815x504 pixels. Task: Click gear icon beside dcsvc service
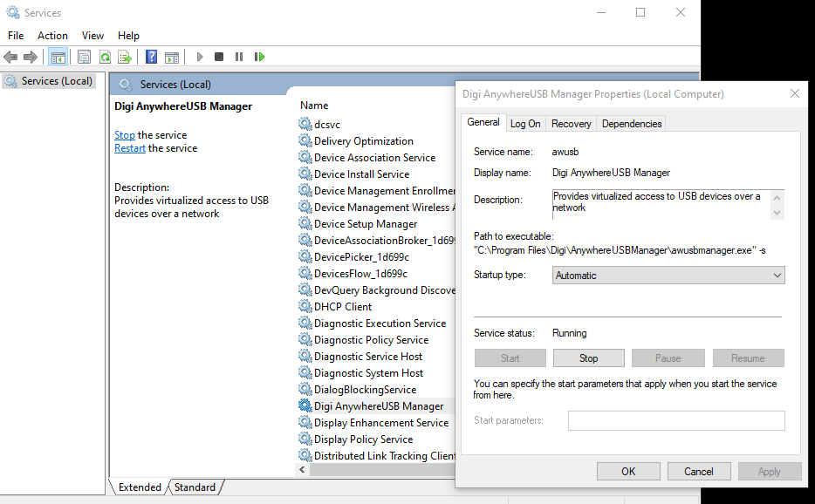coord(305,124)
